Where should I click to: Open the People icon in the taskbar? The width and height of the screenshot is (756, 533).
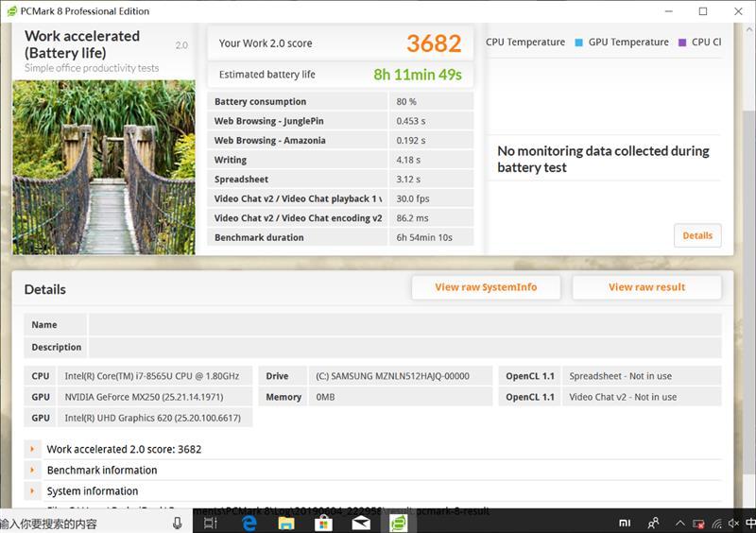[653, 523]
